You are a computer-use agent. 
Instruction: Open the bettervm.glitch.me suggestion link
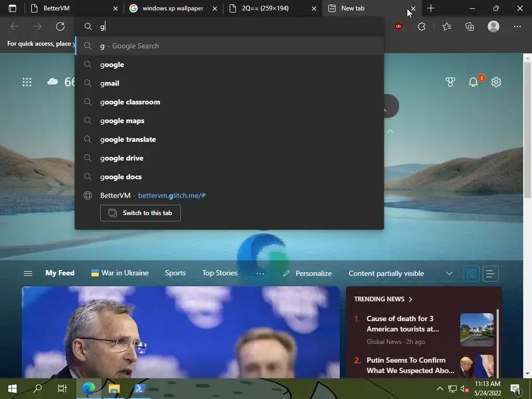click(x=171, y=195)
